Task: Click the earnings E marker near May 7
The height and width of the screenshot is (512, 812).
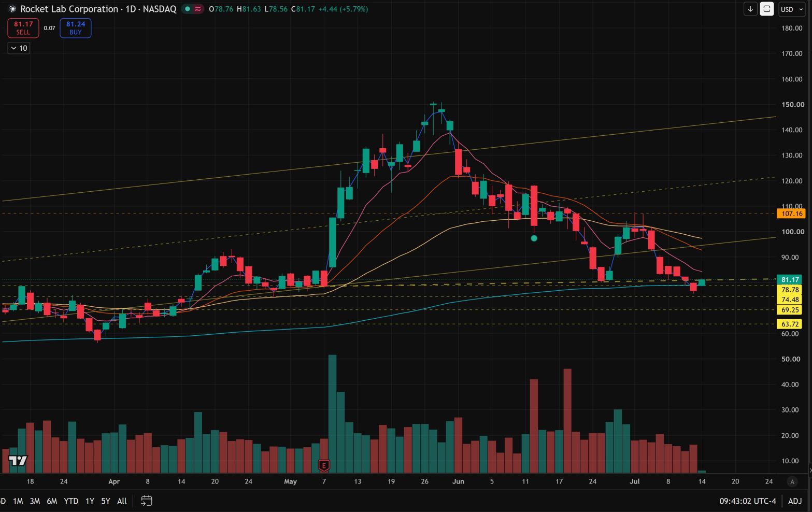Action: (x=324, y=465)
